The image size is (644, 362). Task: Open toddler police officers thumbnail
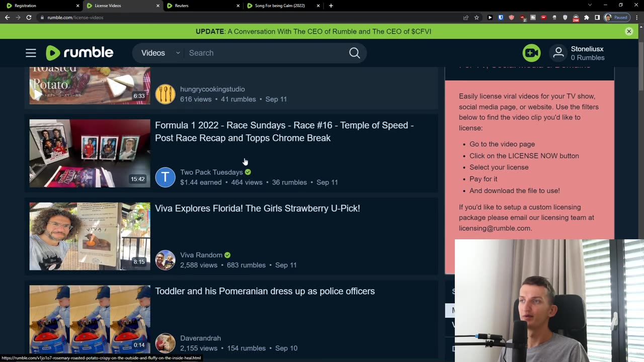90,319
